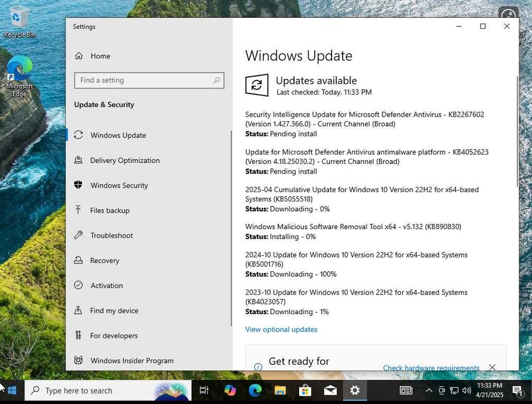Click the large update refresh icon
Viewport: 532px width, 404px height.
coord(257,85)
